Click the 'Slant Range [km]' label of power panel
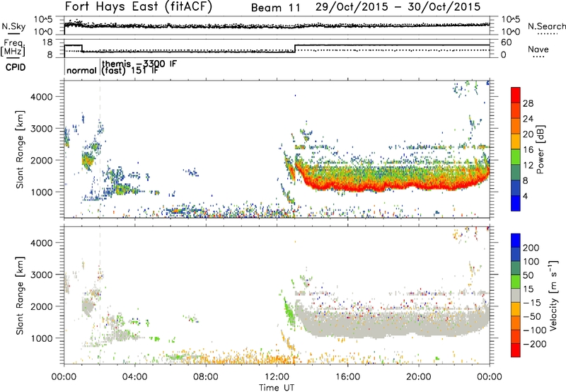The image size is (566, 392). click(20, 149)
